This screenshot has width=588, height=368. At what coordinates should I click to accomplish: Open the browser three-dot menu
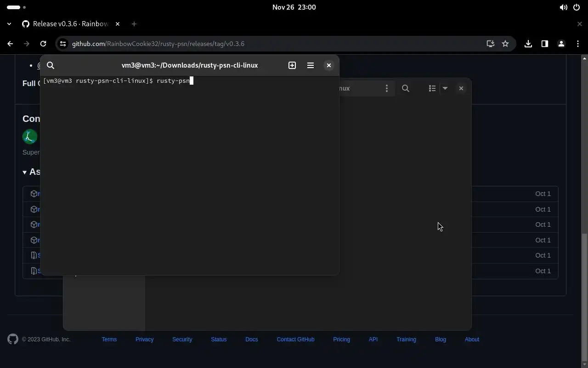click(x=578, y=44)
